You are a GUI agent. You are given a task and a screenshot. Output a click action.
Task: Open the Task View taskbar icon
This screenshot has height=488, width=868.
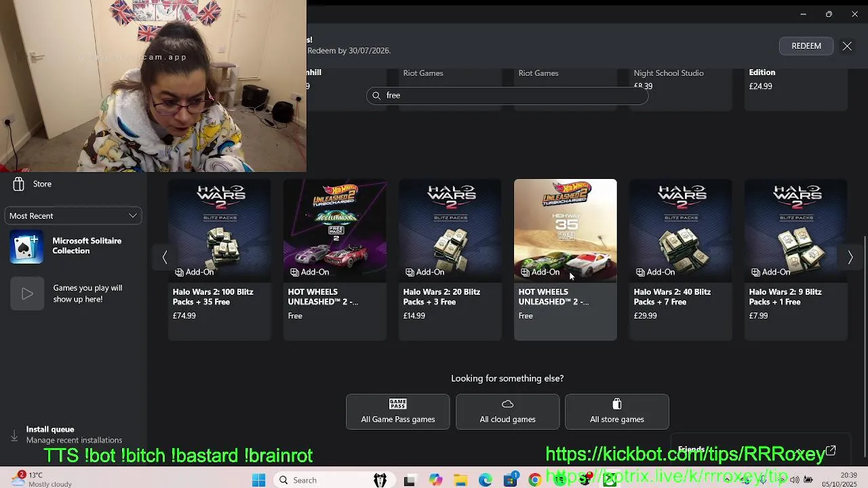(x=410, y=480)
